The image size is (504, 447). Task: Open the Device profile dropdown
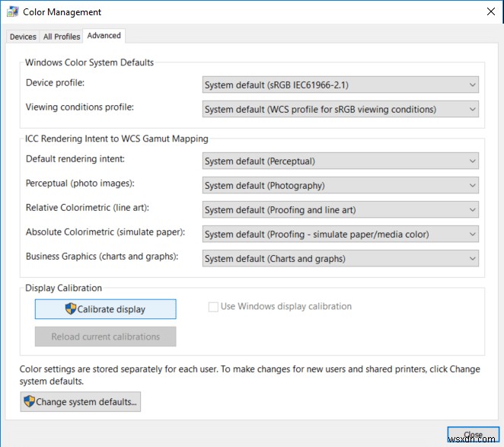(x=340, y=85)
